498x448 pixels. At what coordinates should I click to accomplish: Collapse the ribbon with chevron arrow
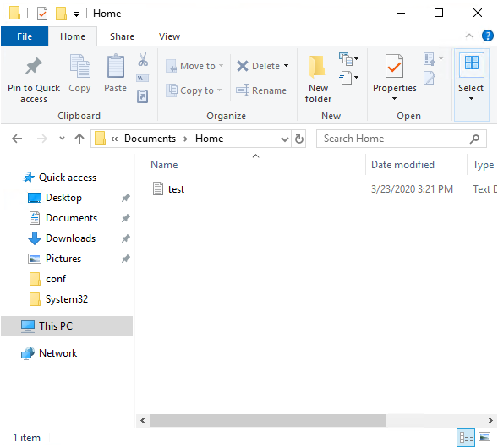[x=468, y=36]
